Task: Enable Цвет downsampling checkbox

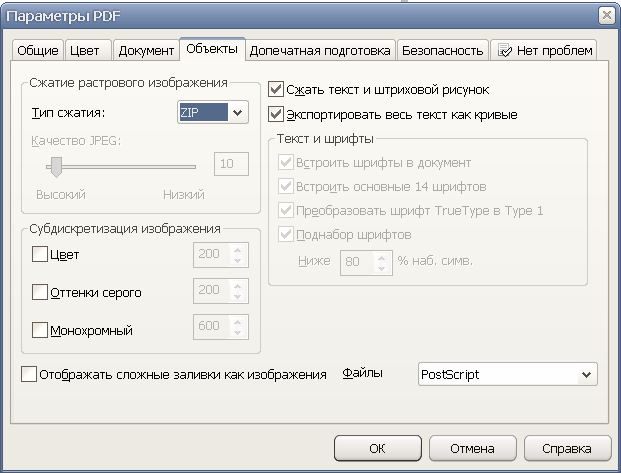Action: click(40, 255)
